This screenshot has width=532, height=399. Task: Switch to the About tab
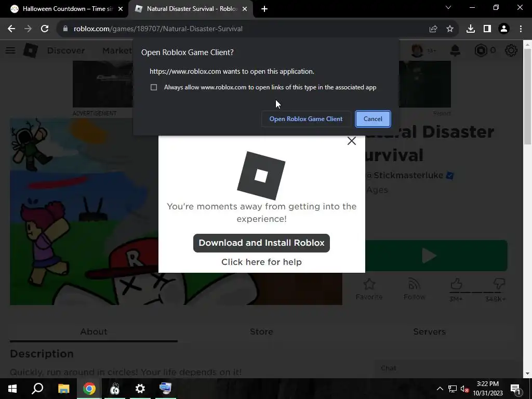[x=94, y=332]
